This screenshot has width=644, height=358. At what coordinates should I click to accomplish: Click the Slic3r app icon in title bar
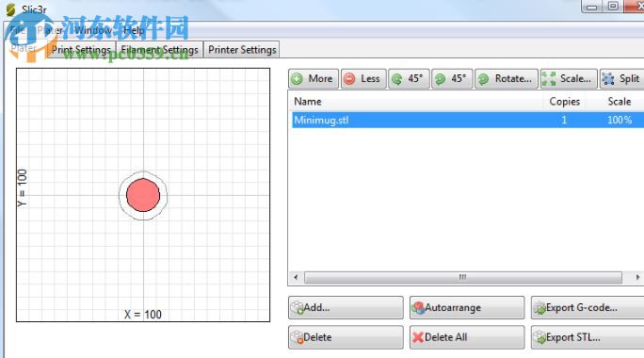tap(11, 9)
